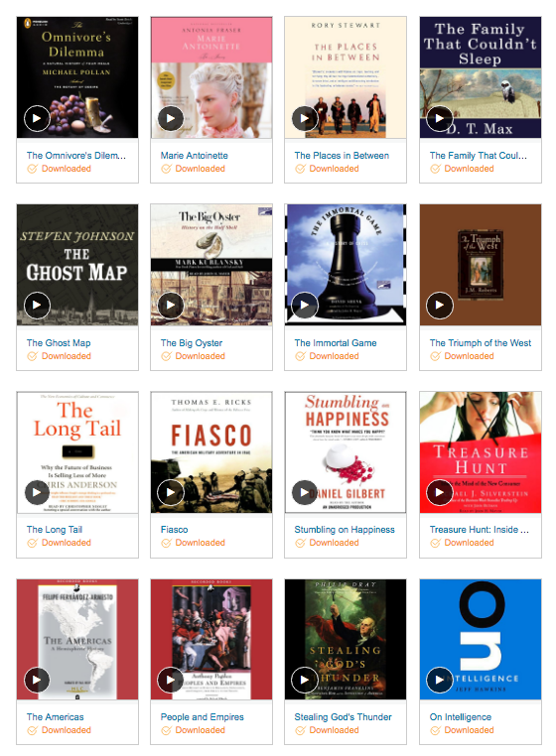This screenshot has height=756, width=556.
Task: Play On Intelligence audiobook sample
Action: coord(440,680)
